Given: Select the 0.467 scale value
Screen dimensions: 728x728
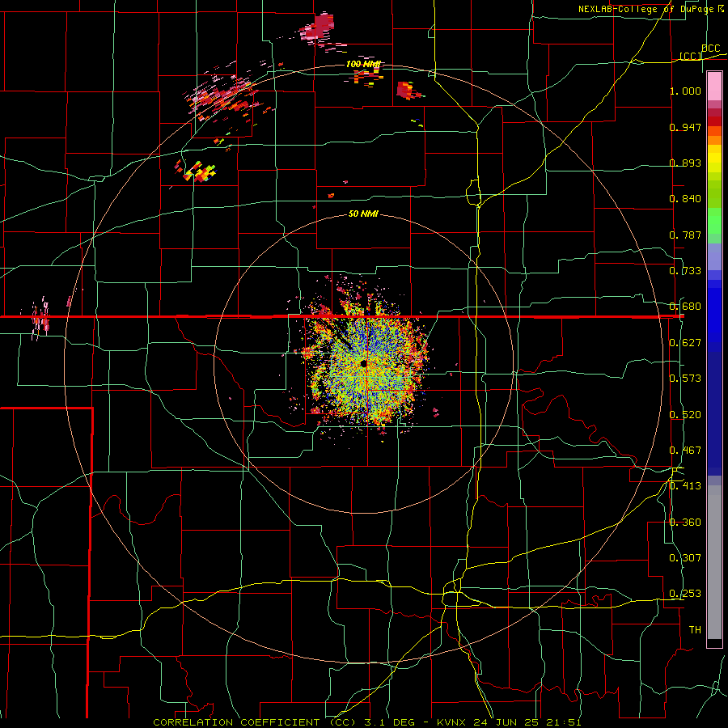Looking at the screenshot, I should [685, 451].
